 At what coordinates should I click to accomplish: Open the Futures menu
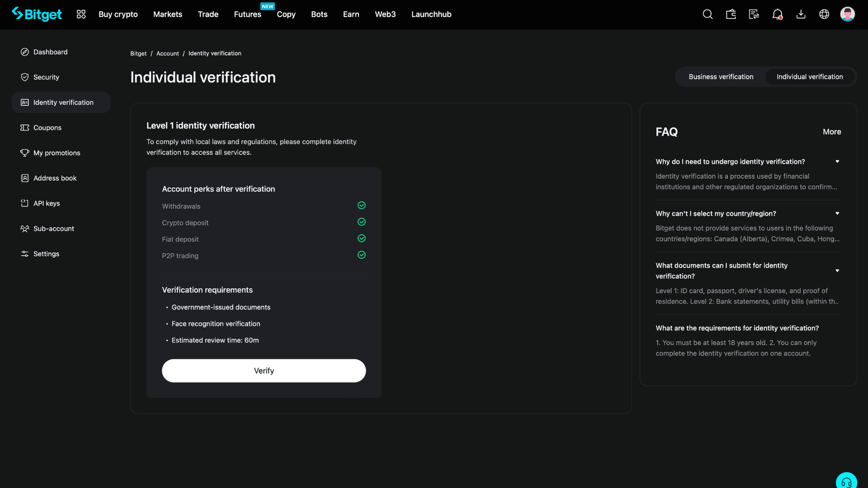click(x=247, y=14)
